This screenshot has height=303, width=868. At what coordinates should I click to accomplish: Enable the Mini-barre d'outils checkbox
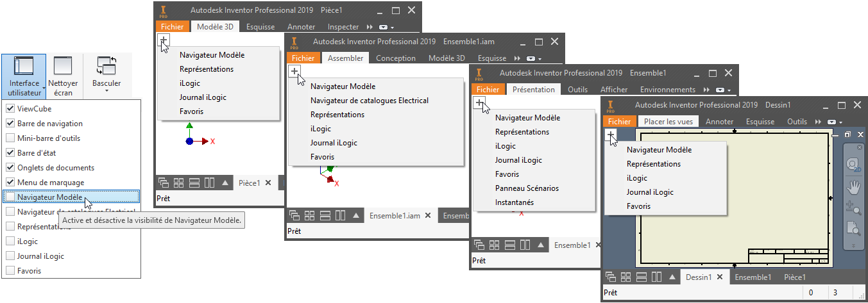pyautogui.click(x=10, y=138)
